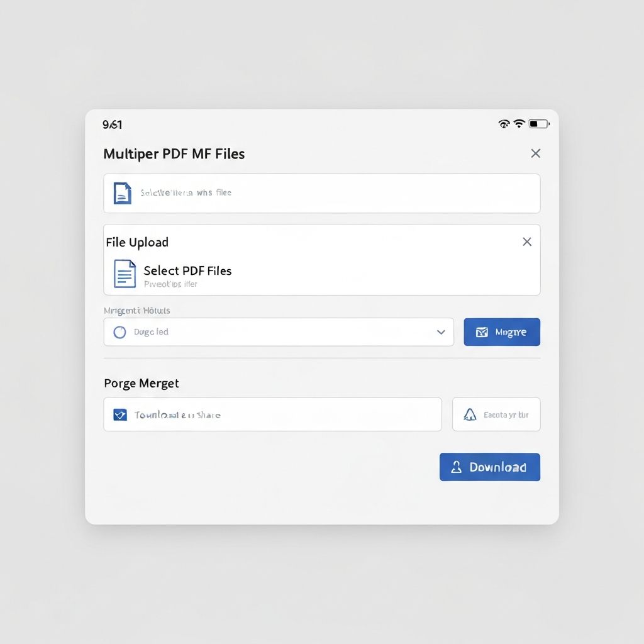Click the Select PDF Files link
The image size is (644, 644).
click(x=187, y=270)
